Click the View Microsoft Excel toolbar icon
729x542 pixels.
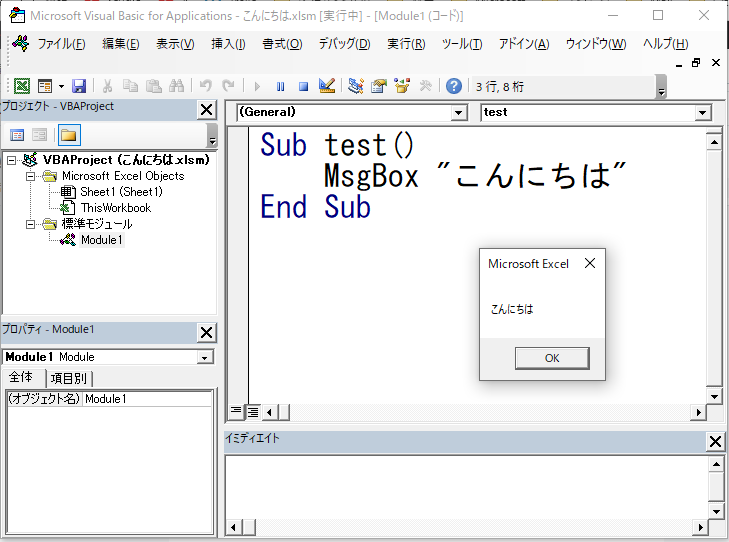[x=22, y=86]
